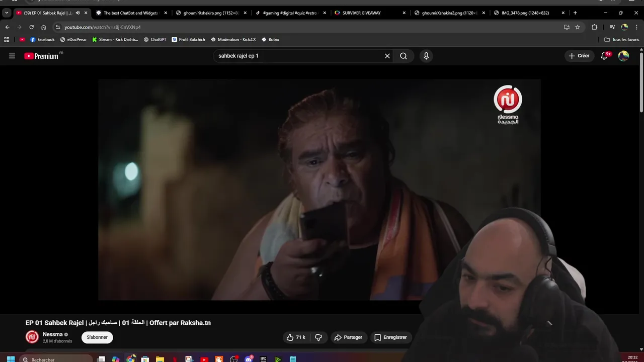Click the video player to pause
Screen dimensions: 644x362
click(319, 190)
